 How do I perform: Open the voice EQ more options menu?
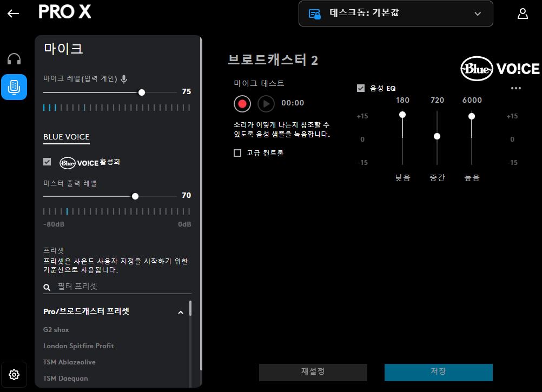tap(515, 88)
